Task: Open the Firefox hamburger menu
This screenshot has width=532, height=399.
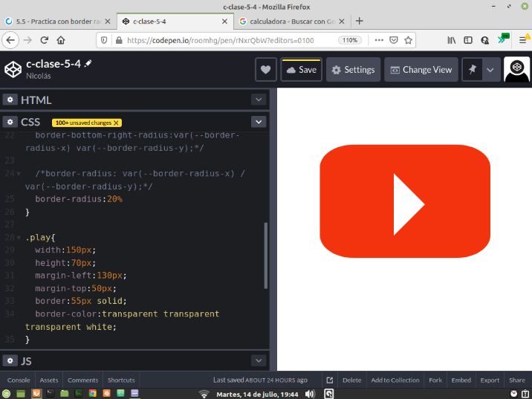Action: [522, 40]
